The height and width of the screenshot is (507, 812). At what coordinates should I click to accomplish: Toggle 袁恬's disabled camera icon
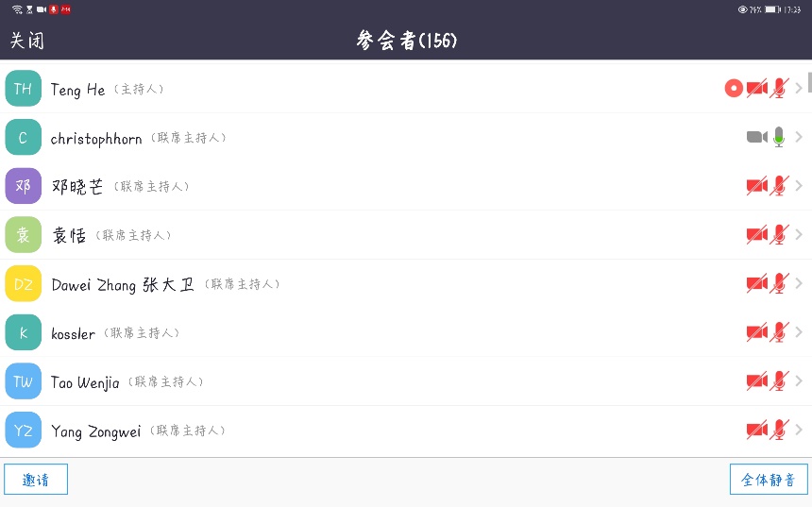click(756, 234)
